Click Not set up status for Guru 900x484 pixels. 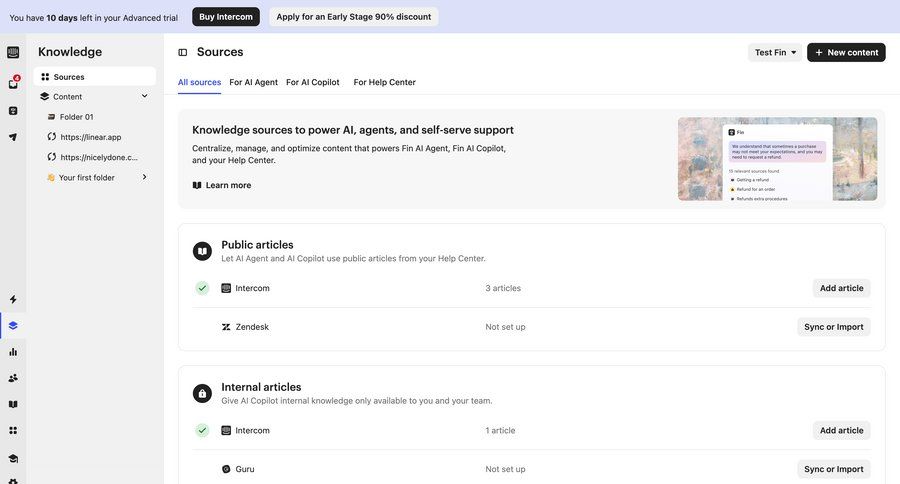(x=505, y=469)
